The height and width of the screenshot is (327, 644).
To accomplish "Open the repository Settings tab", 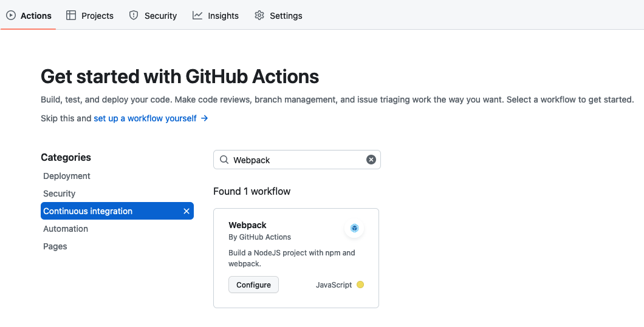I will (278, 16).
